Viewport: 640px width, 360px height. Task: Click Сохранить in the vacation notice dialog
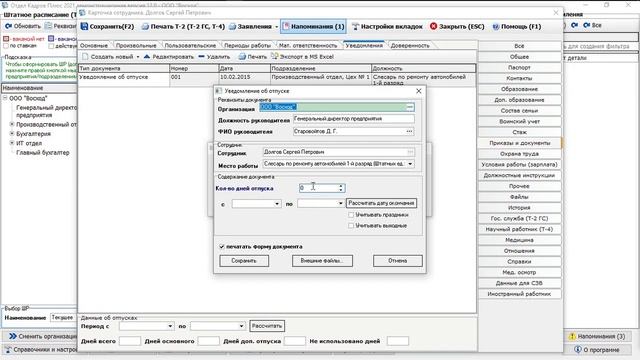(244, 261)
